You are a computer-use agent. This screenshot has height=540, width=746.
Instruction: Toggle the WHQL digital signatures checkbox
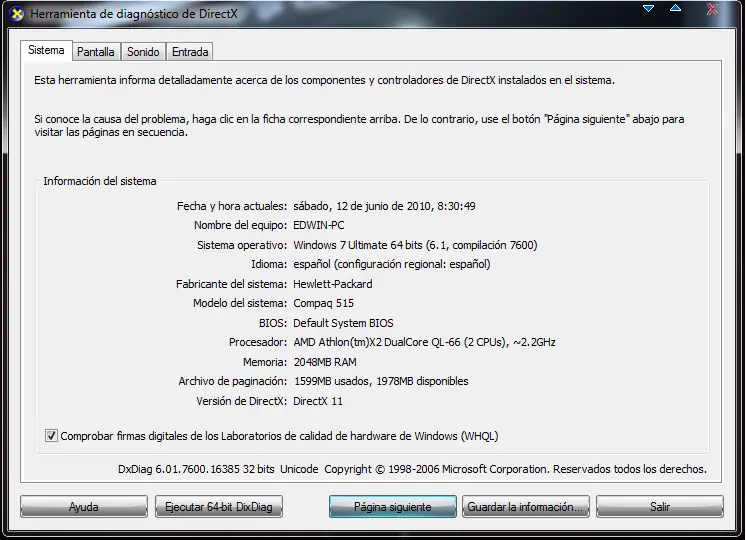[x=51, y=435]
